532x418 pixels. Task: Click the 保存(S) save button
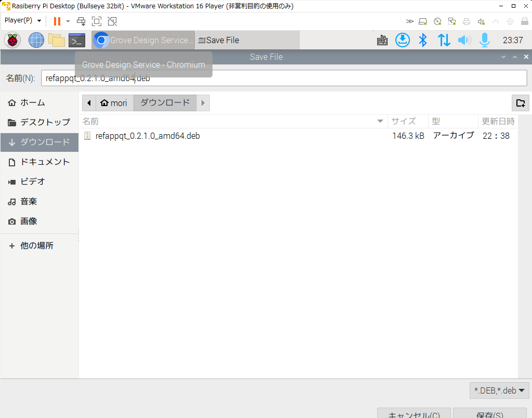[489, 414]
